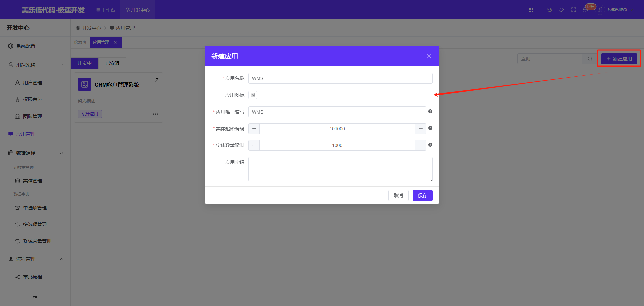
Task: Open notifications with 99+ badge
Action: click(586, 9)
